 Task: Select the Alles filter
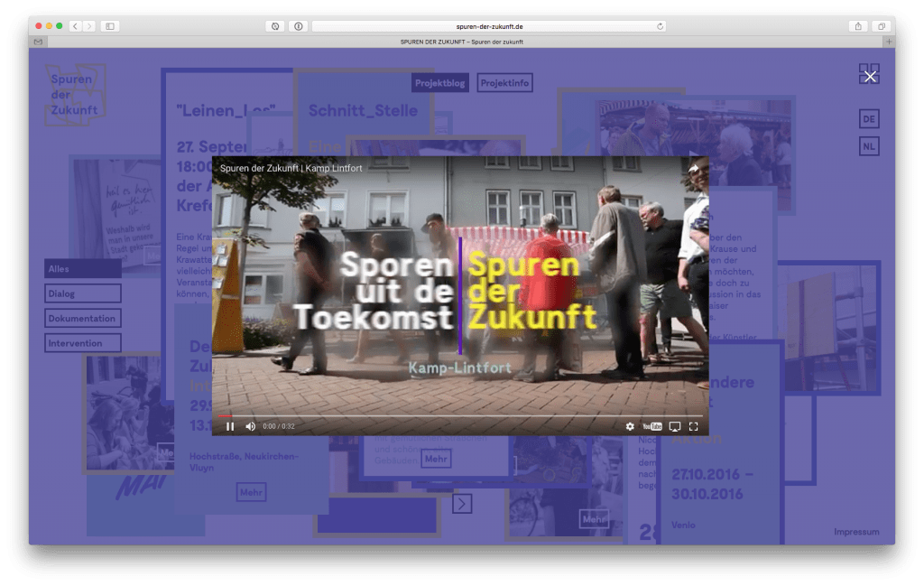click(x=83, y=269)
